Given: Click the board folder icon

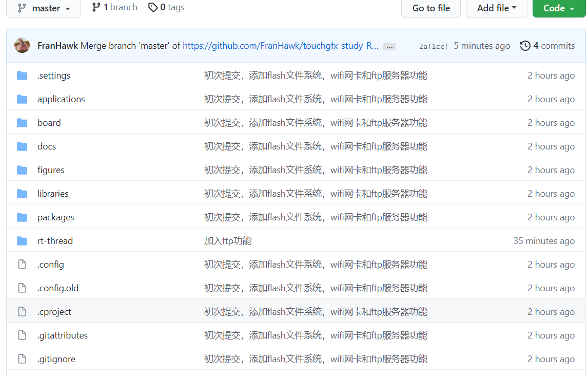Looking at the screenshot, I should 22,123.
